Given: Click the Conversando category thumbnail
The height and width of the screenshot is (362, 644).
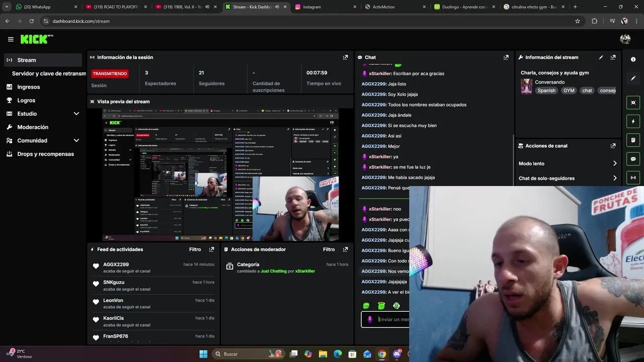Looking at the screenshot, I should pyautogui.click(x=526, y=86).
